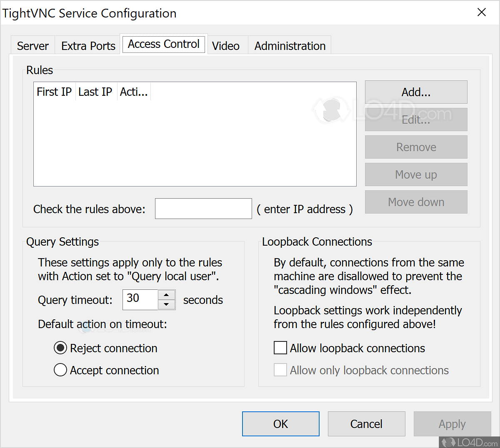Click the Add... rule button
The image size is (500, 448).
pyautogui.click(x=416, y=92)
